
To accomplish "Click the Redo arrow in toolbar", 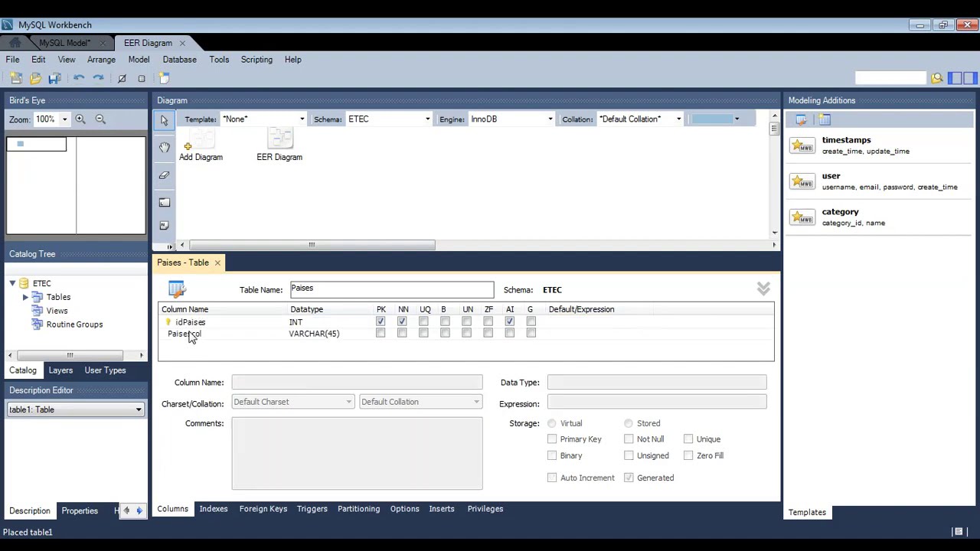I will (98, 78).
